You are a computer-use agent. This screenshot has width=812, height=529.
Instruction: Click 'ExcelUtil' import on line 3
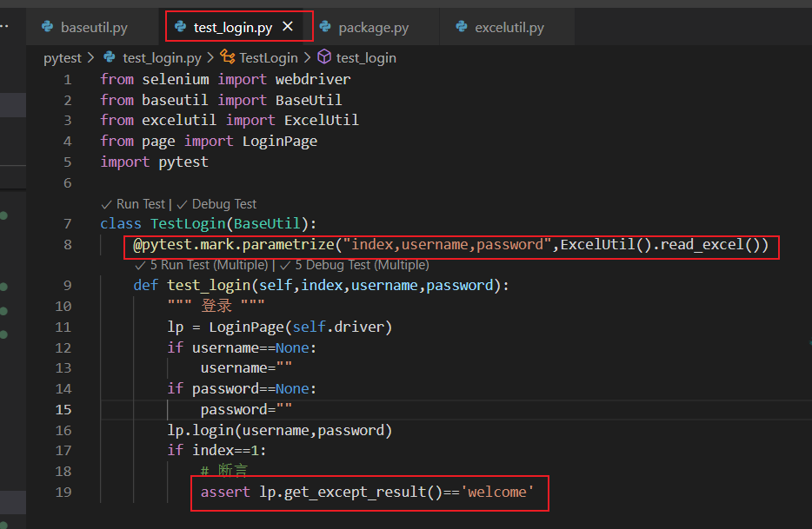click(x=321, y=120)
